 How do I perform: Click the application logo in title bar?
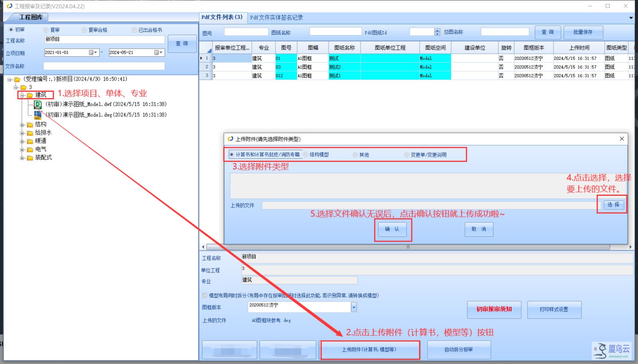(10, 6)
